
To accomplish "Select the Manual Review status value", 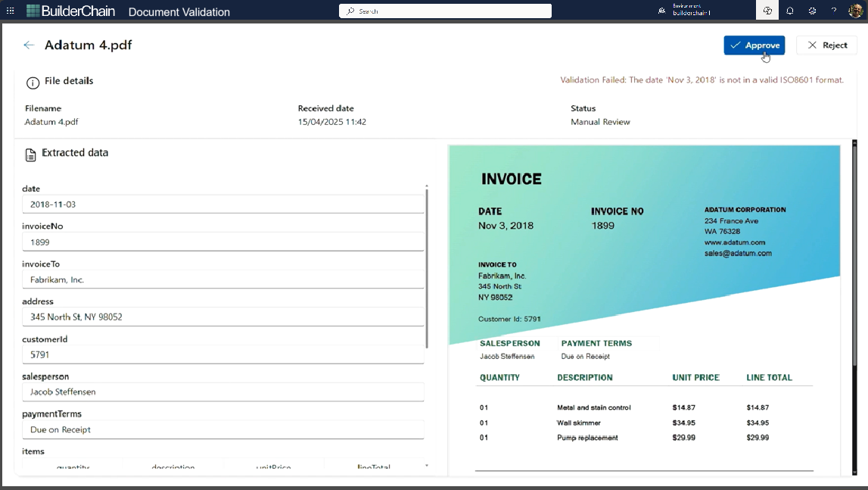I will click(x=601, y=122).
